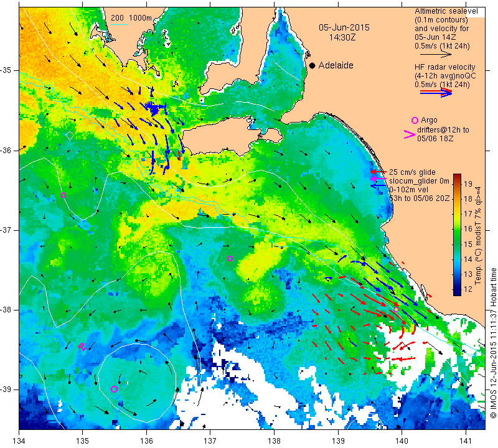Click Argo float marker near 139.9E 38S

[x=396, y=310]
